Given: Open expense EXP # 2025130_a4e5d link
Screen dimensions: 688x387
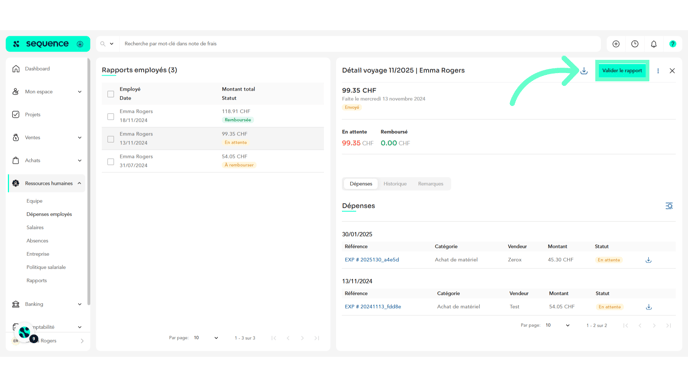Looking at the screenshot, I should click(x=372, y=260).
